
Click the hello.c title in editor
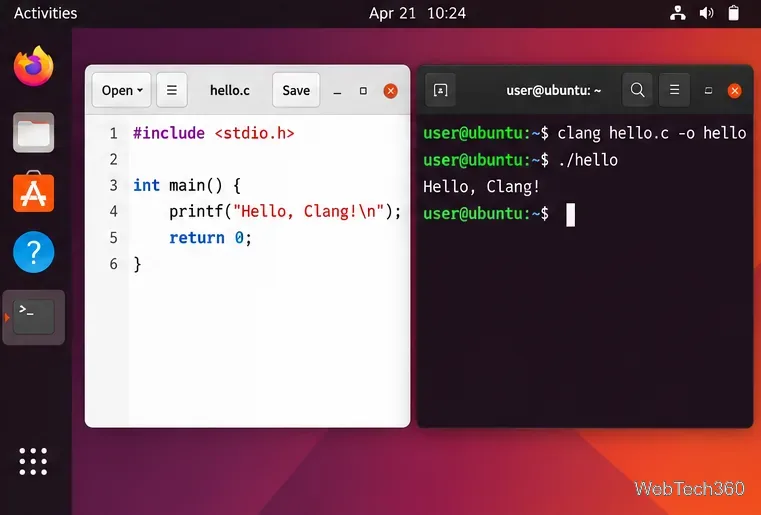[230, 90]
